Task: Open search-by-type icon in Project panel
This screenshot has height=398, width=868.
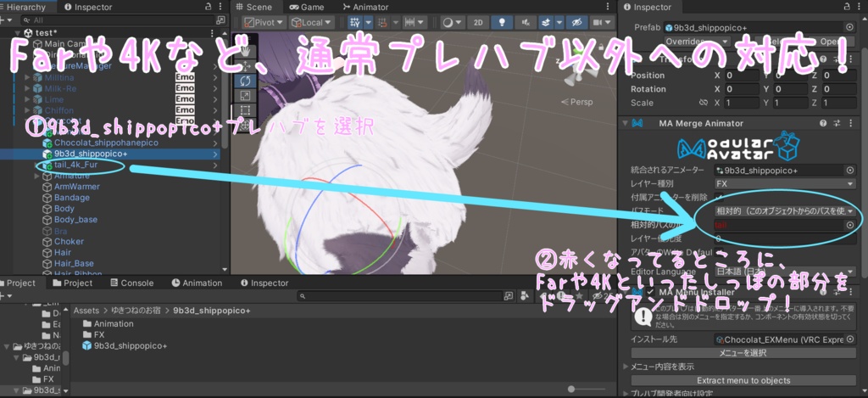Action: click(x=525, y=296)
